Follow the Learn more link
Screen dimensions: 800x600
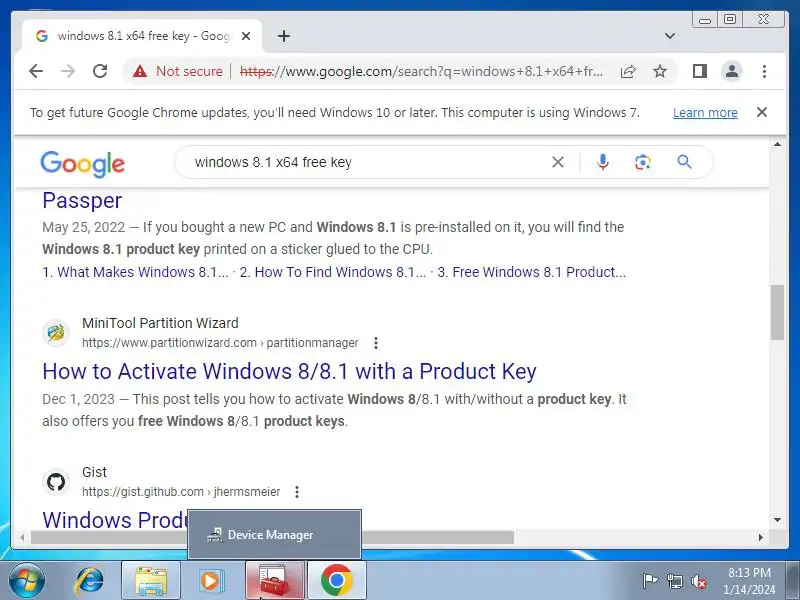(x=705, y=113)
